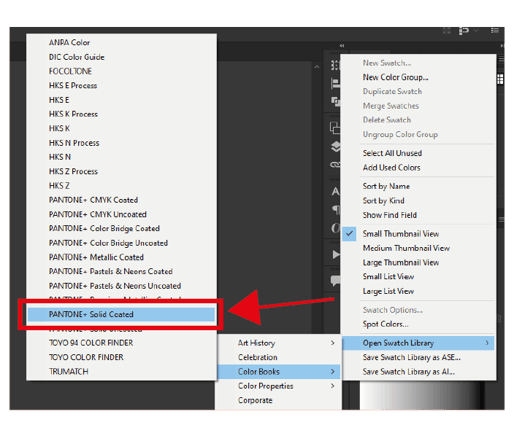The width and height of the screenshot is (514, 425).
Task: Open the Transform panel icon
Action: point(335,65)
